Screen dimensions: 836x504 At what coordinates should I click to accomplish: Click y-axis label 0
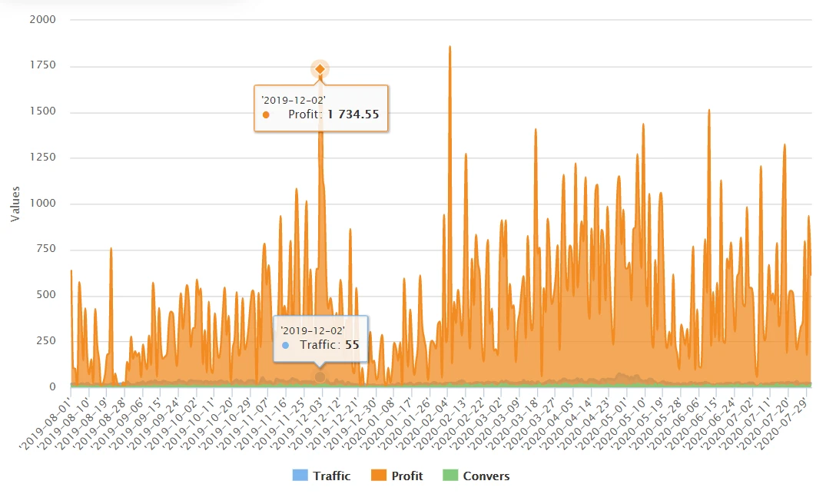[x=52, y=386]
